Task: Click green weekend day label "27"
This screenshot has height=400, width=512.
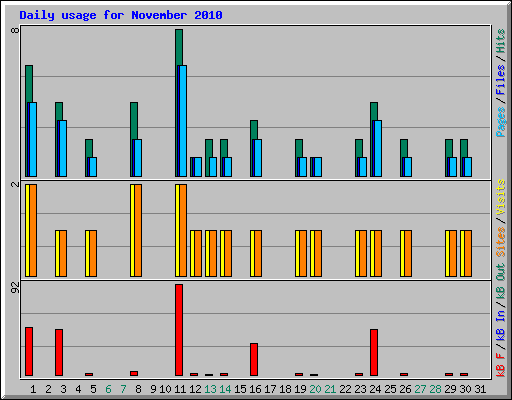Action: [420, 389]
